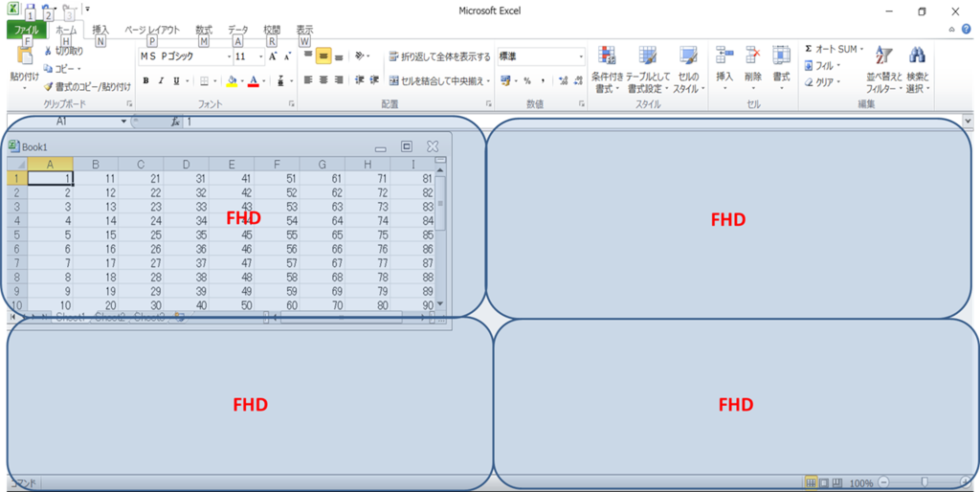Open the Name Box A1 dropdown arrow
The width and height of the screenshot is (980, 492).
pyautogui.click(x=123, y=122)
